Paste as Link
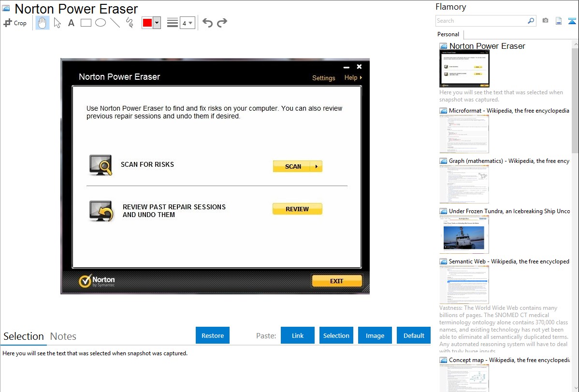 point(298,335)
